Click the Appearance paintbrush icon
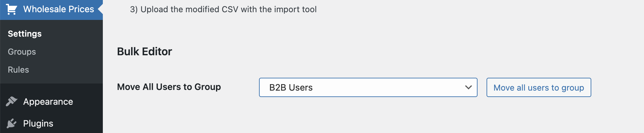The width and height of the screenshot is (644, 133). (12, 102)
